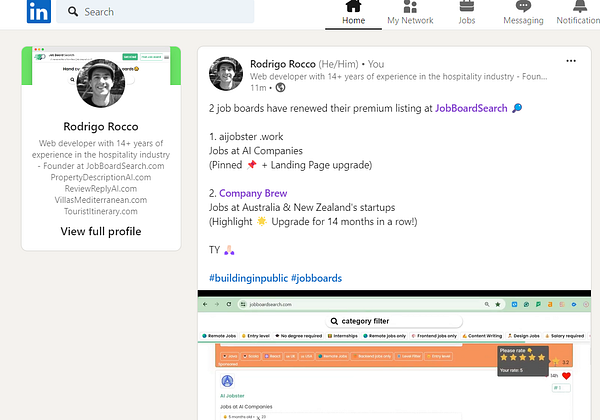Screen dimensions: 600x420
Task: Click the #buildinginpublic hashtag
Action: pos(248,278)
